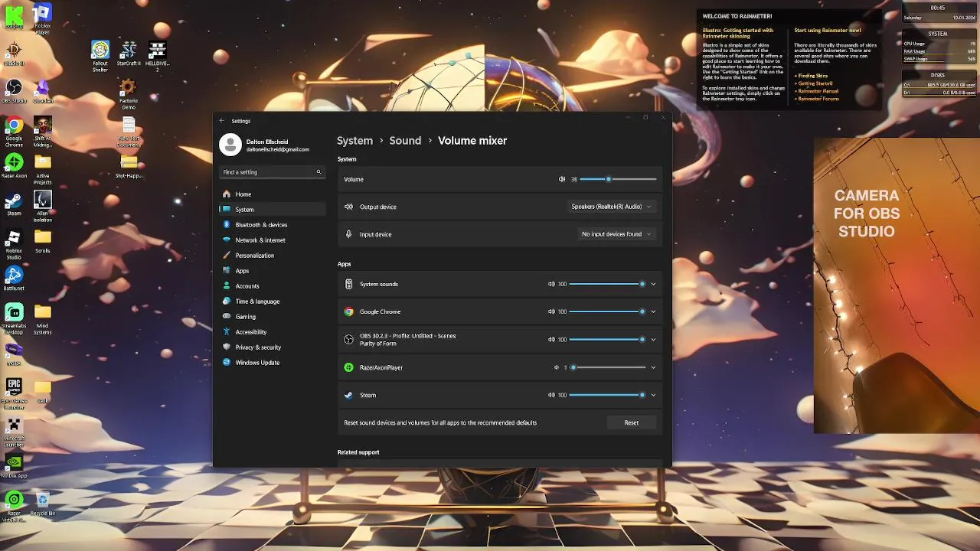Open the Input device dropdown
Screen dimensions: 980x551
point(616,234)
